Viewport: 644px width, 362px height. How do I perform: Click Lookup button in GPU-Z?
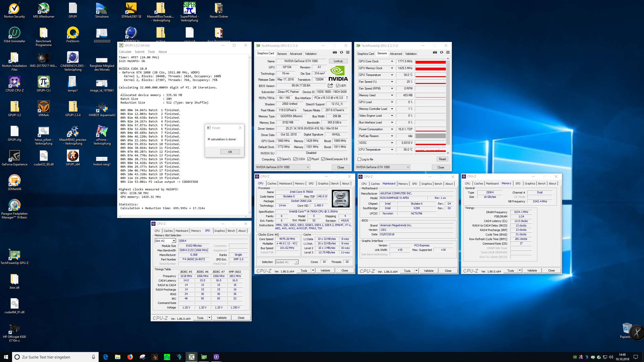[338, 61]
